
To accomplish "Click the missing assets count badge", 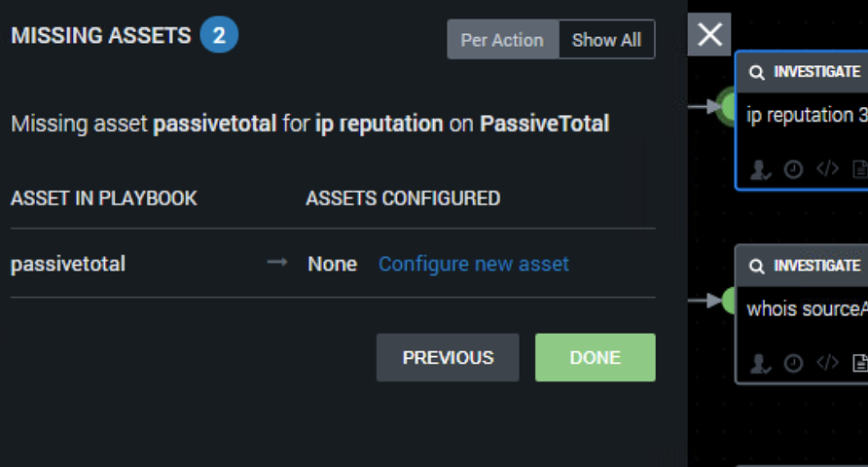I will [x=219, y=35].
